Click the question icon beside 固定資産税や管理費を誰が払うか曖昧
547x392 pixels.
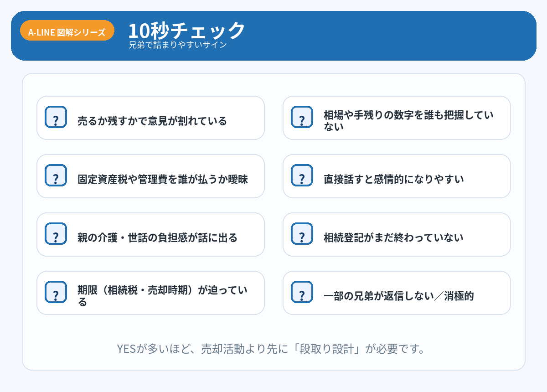tap(56, 176)
